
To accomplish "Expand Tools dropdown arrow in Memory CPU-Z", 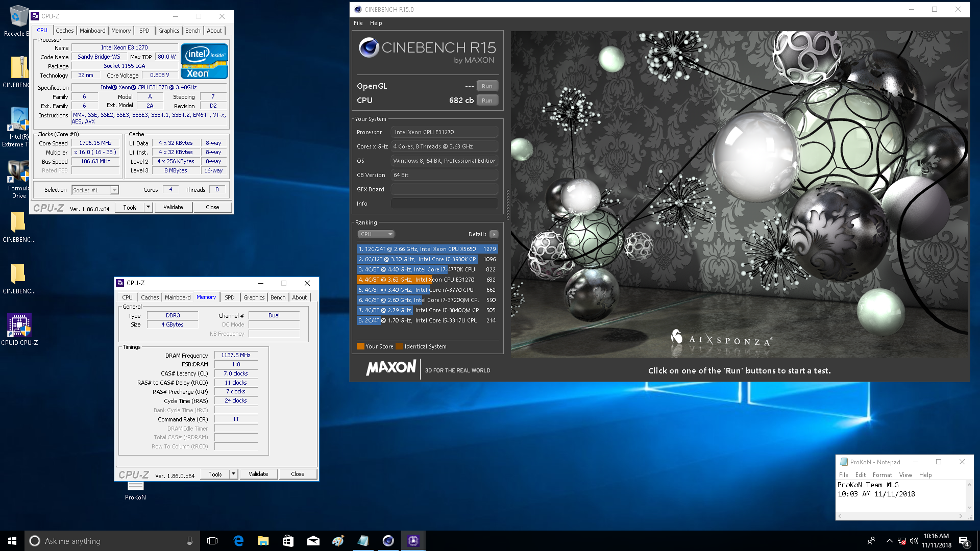I will pos(233,474).
